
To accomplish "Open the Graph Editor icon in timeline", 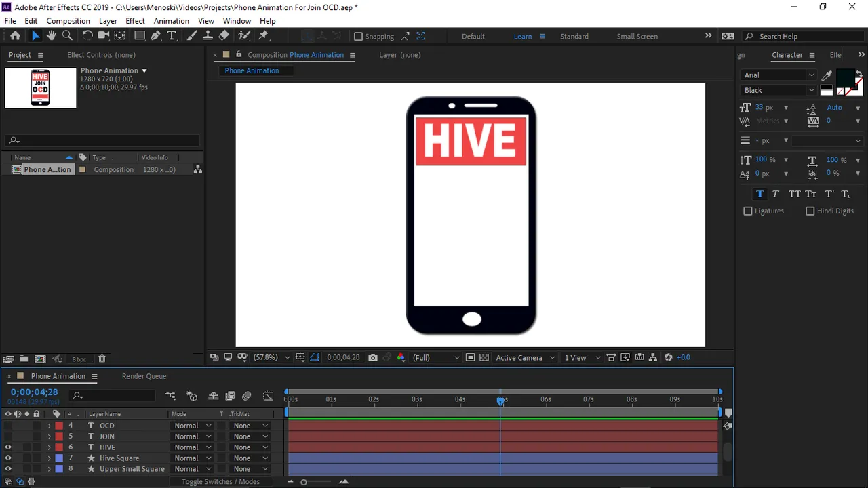I will (269, 396).
